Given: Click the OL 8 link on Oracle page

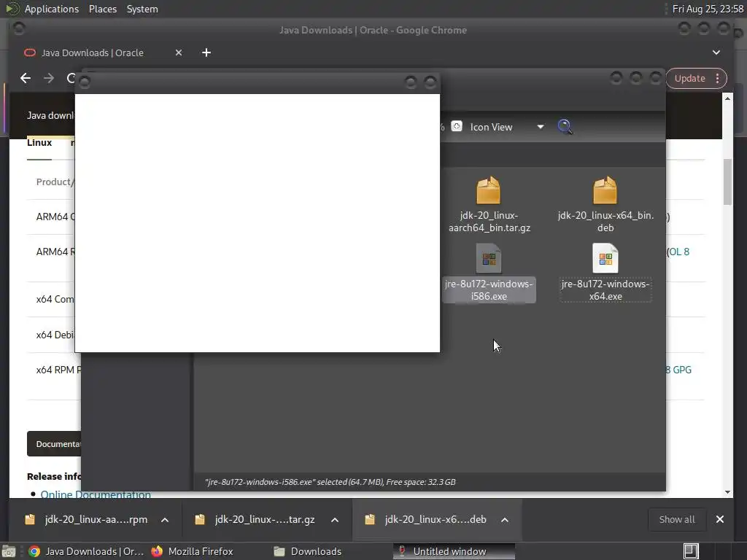Looking at the screenshot, I should point(679,252).
